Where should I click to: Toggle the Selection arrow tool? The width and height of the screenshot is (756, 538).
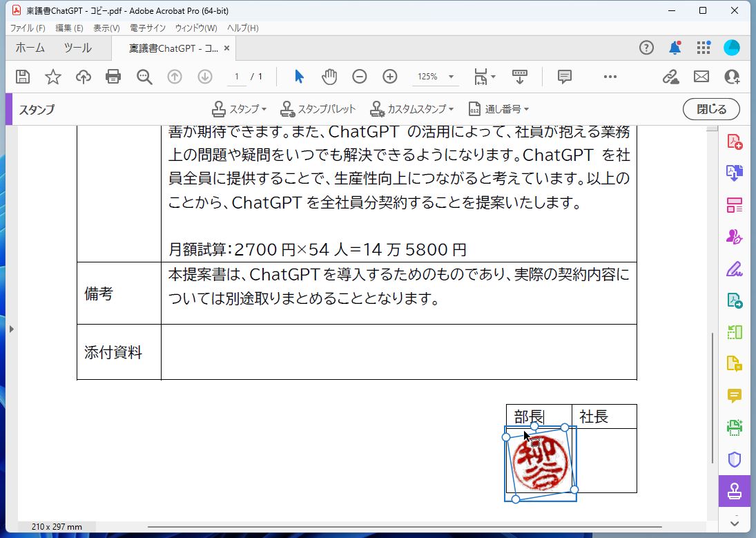299,77
